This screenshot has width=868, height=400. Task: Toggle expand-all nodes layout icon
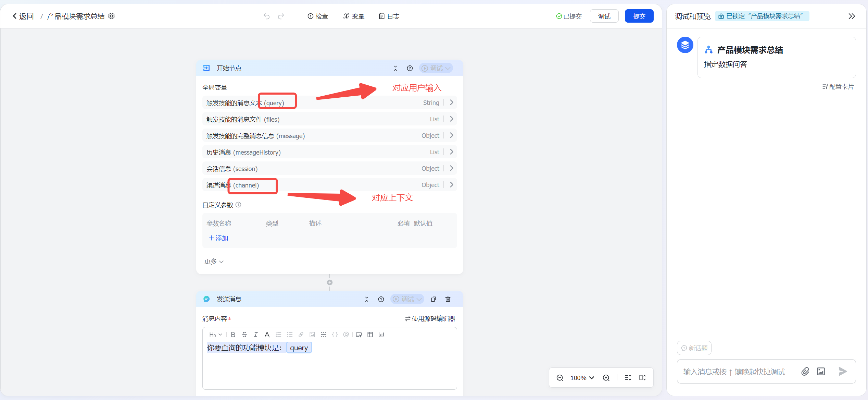pos(643,378)
